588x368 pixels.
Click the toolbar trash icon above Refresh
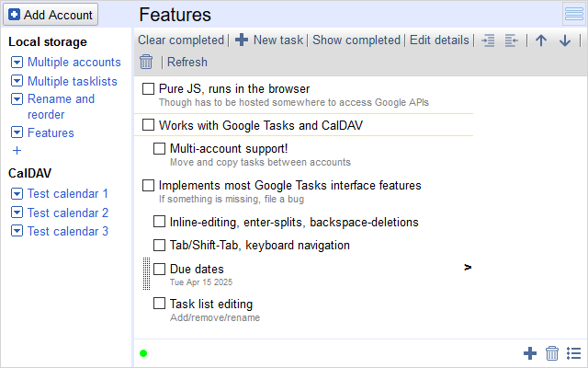146,62
